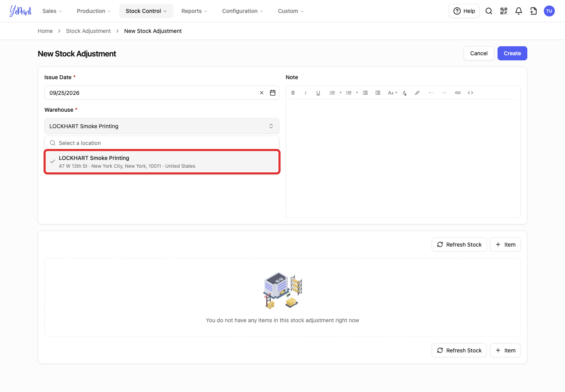
Task: Click the Create button
Action: click(512, 53)
